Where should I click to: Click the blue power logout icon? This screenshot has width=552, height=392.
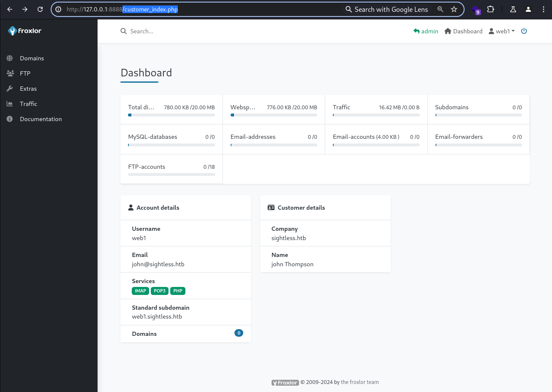pyautogui.click(x=524, y=31)
